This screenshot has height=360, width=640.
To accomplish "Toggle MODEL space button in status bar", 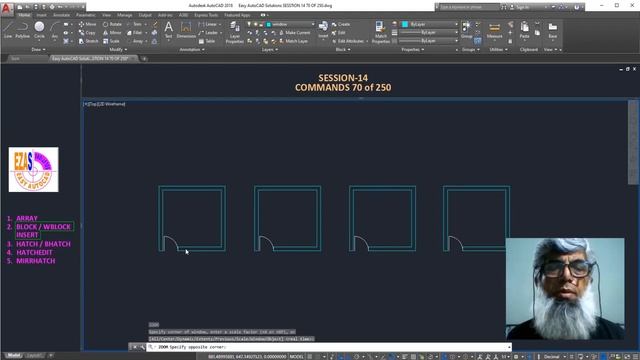I will pos(297,357).
